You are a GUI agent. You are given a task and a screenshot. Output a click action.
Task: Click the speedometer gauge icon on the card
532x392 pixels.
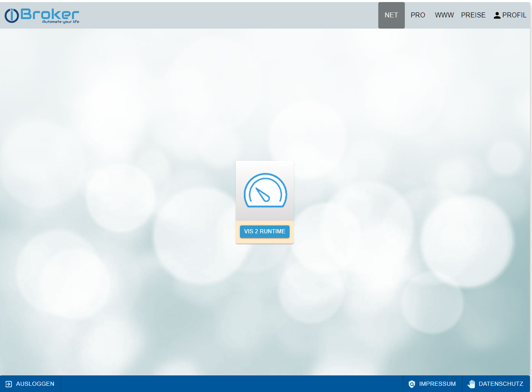coord(265,191)
